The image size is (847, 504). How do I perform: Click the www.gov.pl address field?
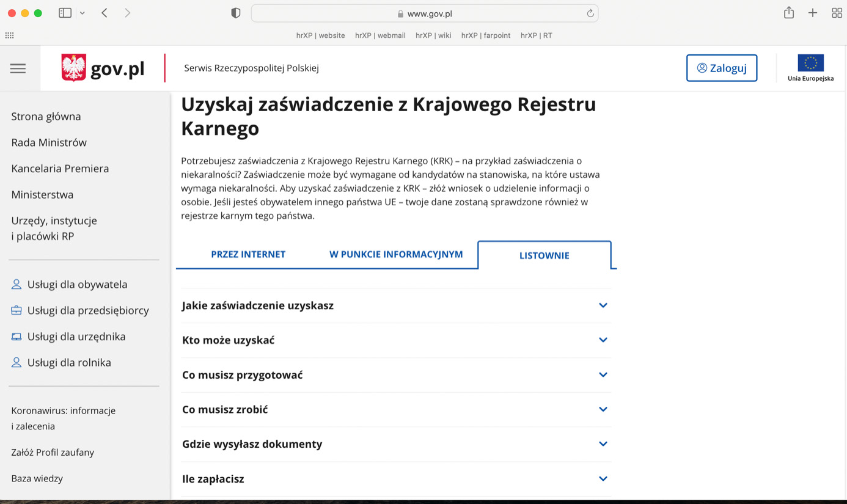[430, 13]
